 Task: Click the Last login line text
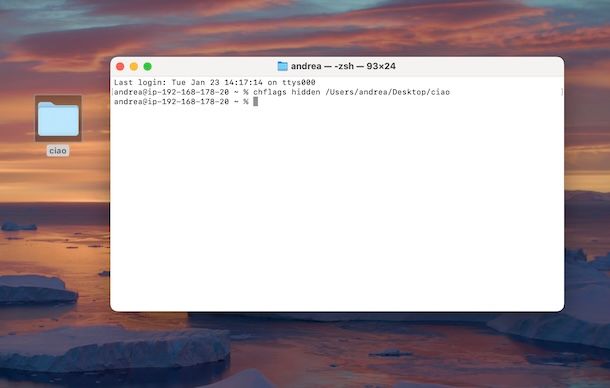[215, 83]
